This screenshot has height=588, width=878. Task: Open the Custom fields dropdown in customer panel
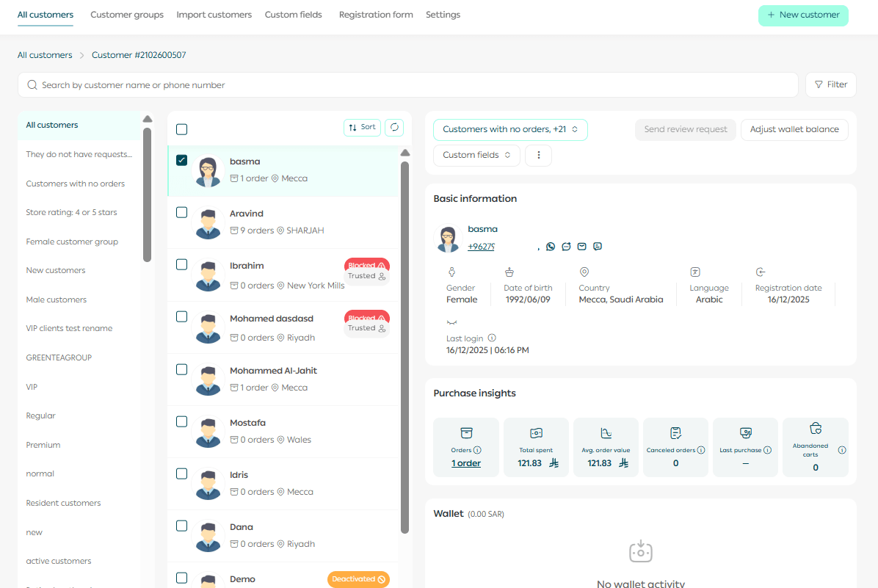pyautogui.click(x=476, y=156)
